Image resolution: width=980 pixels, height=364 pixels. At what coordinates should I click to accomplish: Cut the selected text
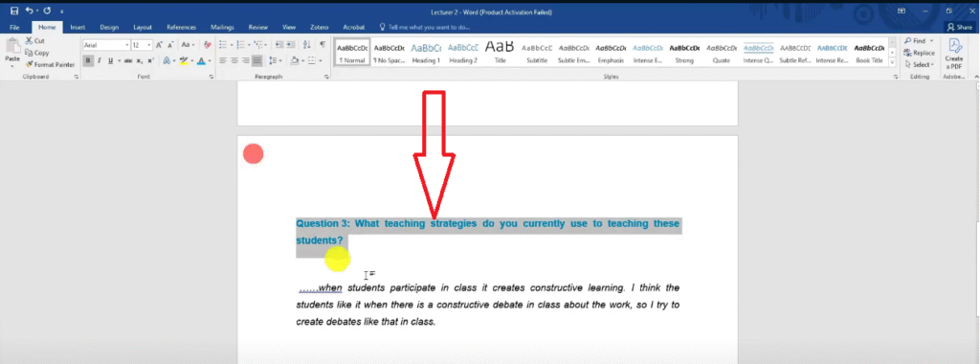35,40
